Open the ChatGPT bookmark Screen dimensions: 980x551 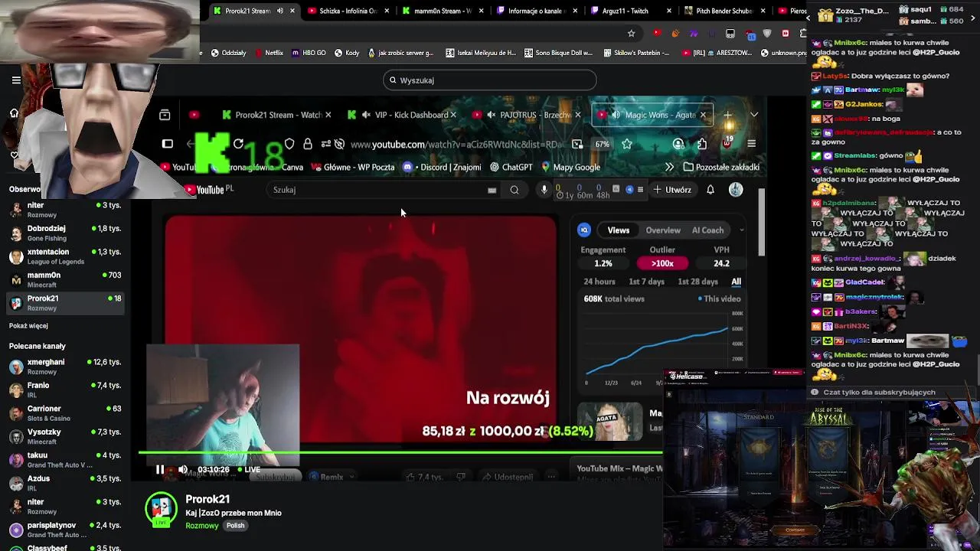point(511,167)
